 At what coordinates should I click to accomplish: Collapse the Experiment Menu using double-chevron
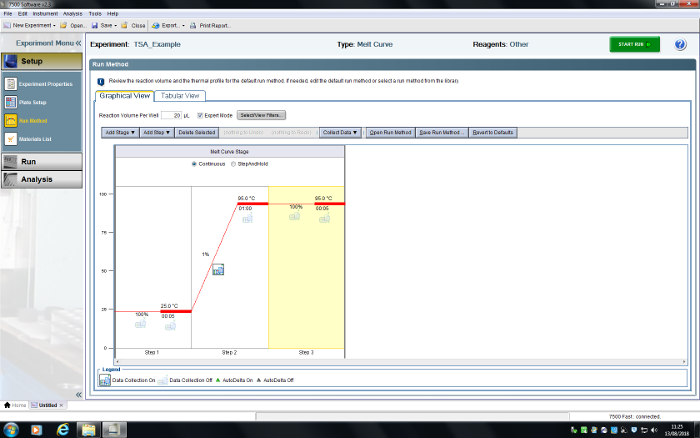click(79, 44)
